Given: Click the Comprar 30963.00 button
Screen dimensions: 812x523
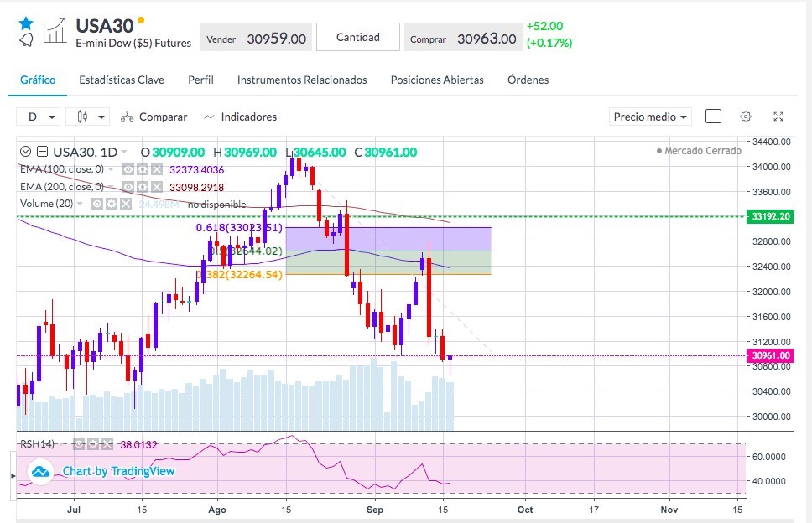Looking at the screenshot, I should pyautogui.click(x=463, y=39).
